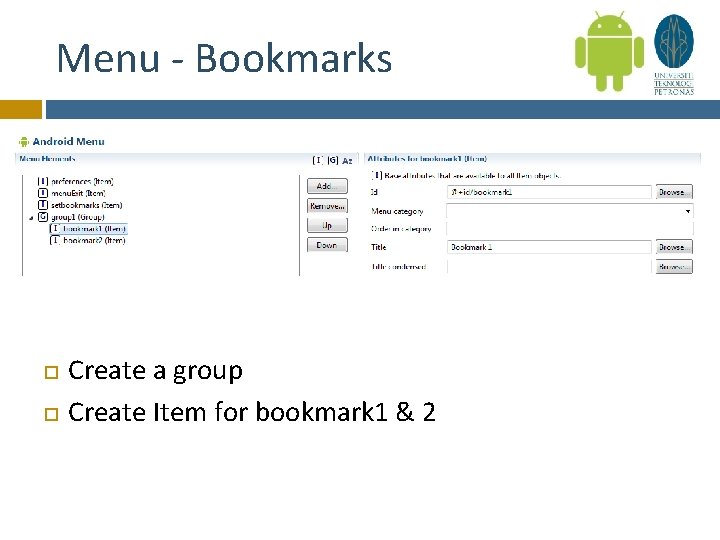
Task: Collapse the group1 (Group) tree node
Action: pos(31,218)
